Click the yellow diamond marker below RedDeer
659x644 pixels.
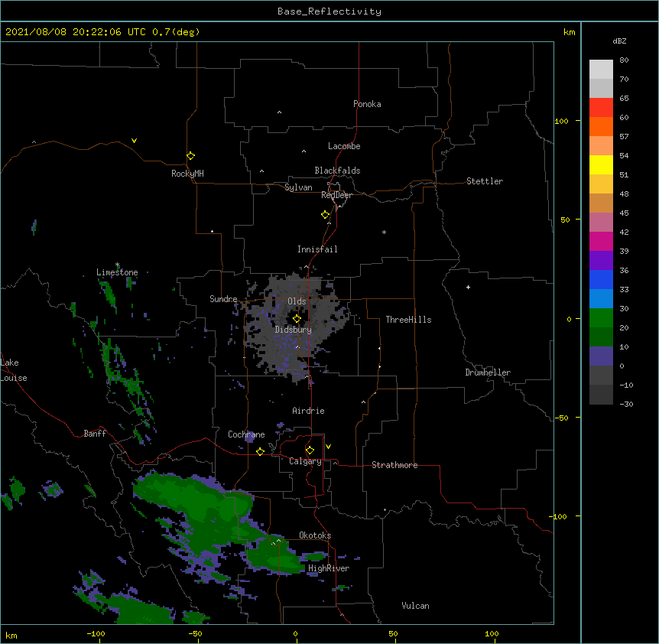(325, 214)
